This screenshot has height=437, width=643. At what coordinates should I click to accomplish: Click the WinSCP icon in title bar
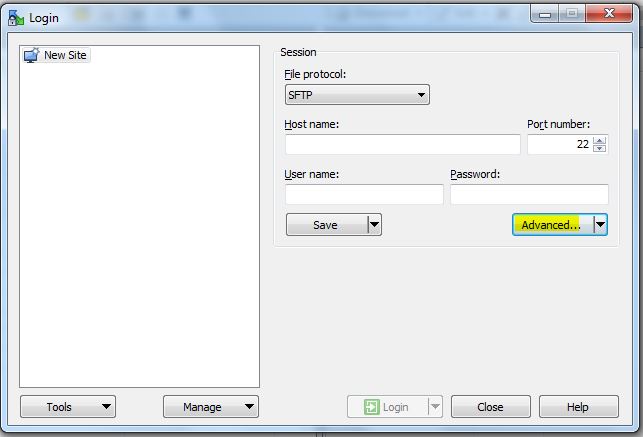click(x=16, y=18)
